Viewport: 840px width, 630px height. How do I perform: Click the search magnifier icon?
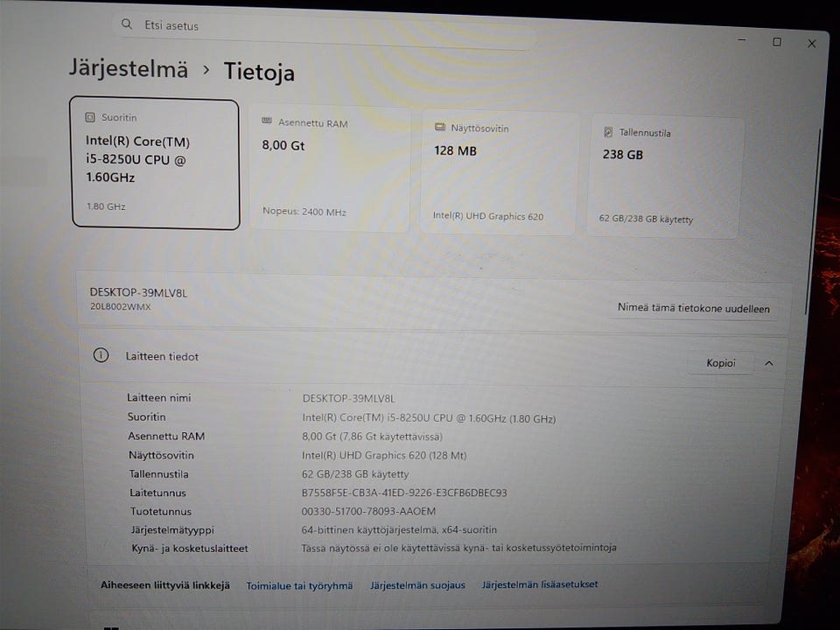click(127, 24)
